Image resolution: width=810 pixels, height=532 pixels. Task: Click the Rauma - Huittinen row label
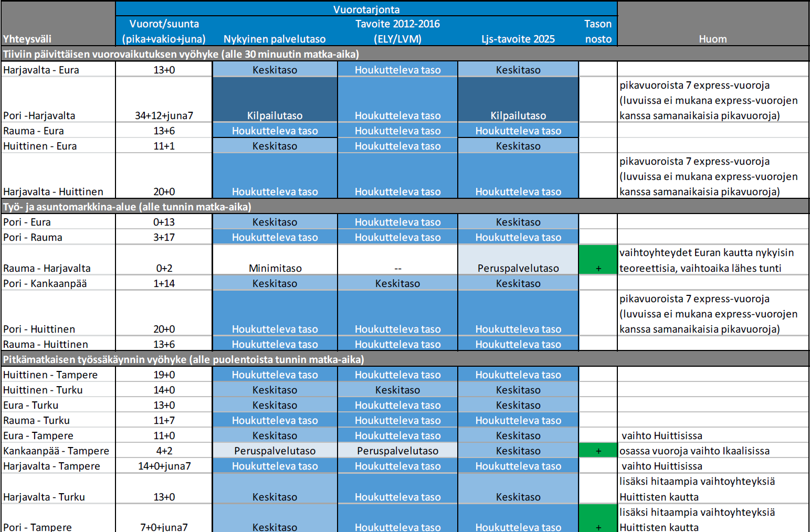(x=46, y=344)
